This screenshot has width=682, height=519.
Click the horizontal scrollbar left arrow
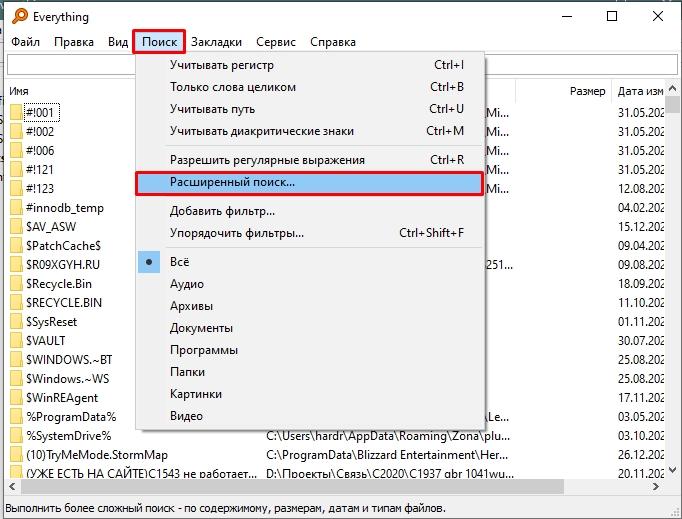(12, 486)
